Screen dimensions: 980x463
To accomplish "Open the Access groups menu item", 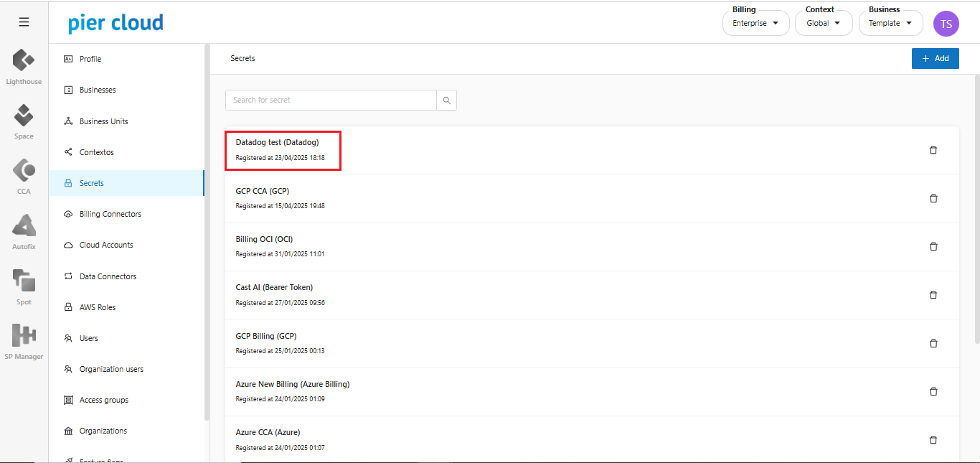I will [104, 400].
